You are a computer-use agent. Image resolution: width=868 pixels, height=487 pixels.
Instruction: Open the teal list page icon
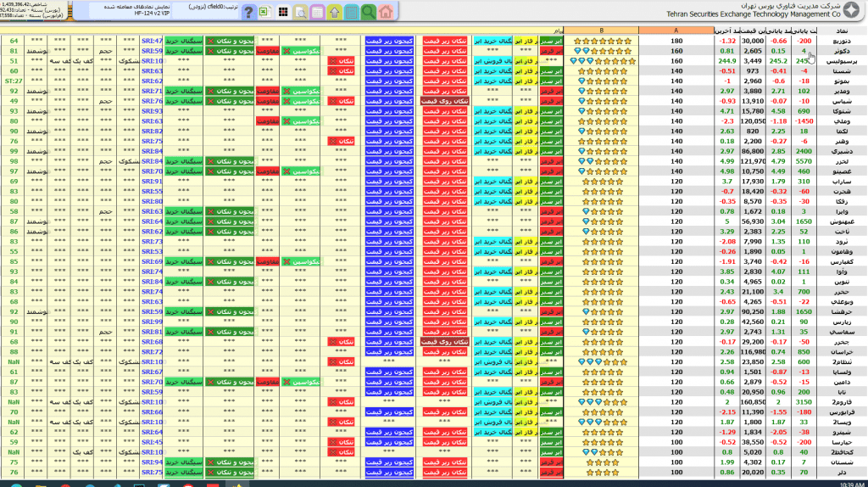click(351, 12)
